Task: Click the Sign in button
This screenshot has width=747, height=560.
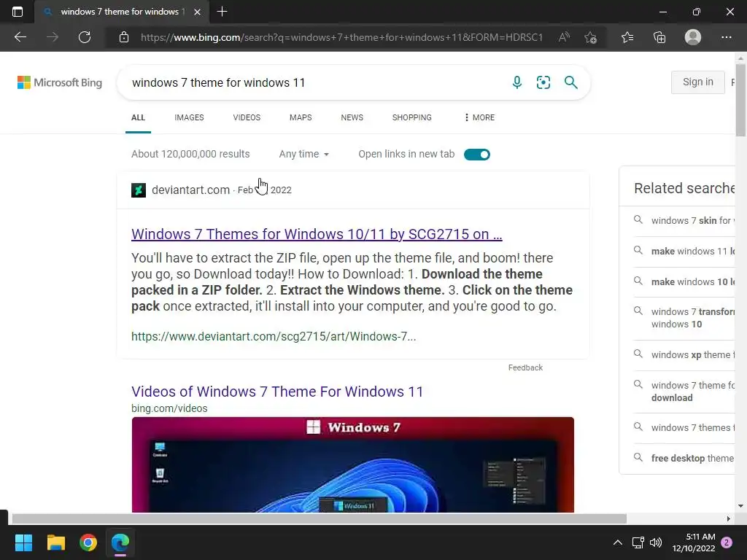Action: coord(698,82)
